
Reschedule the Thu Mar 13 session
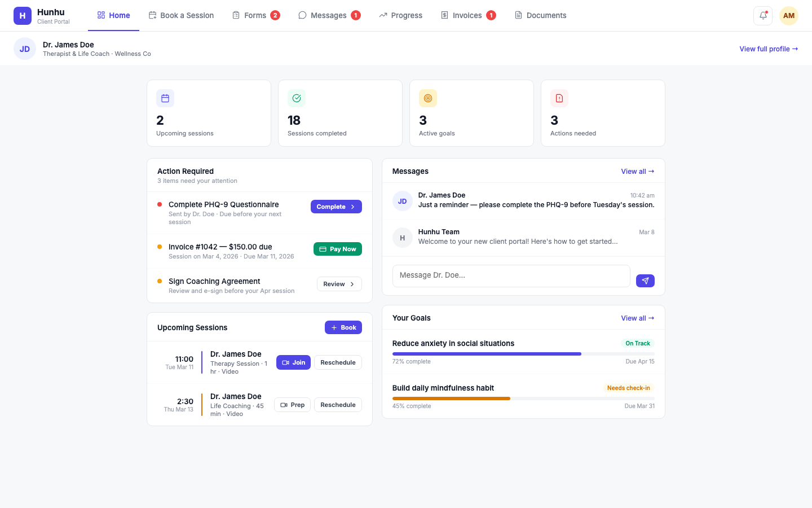point(338,405)
